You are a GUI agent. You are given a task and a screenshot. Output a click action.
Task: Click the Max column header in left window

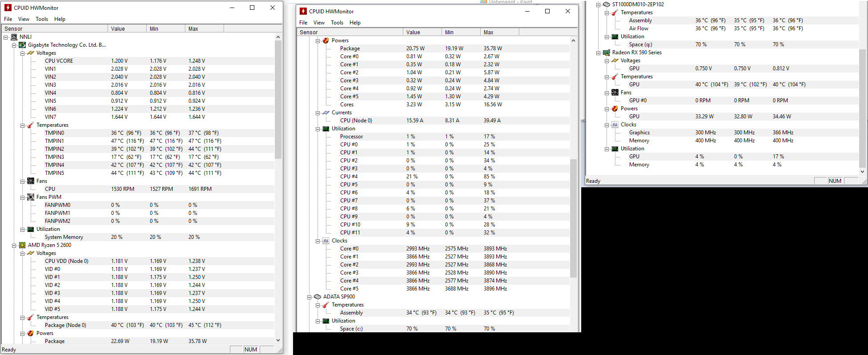pyautogui.click(x=205, y=28)
